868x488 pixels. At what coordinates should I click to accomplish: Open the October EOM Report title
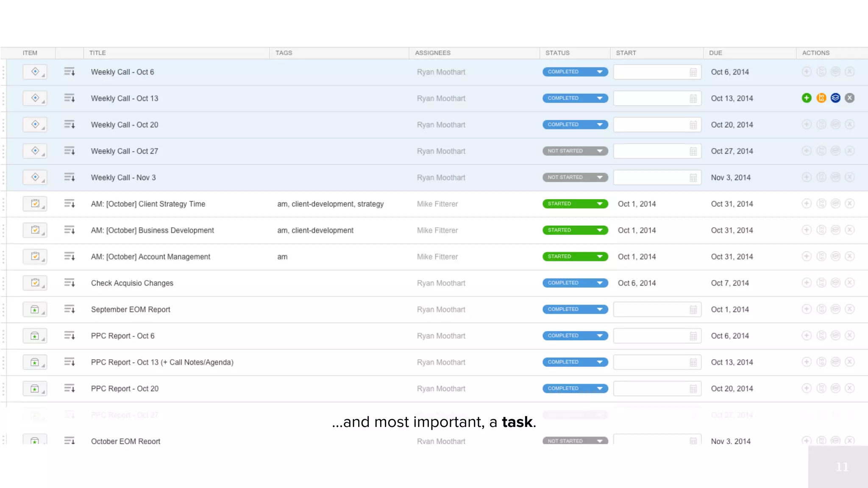[125, 441]
